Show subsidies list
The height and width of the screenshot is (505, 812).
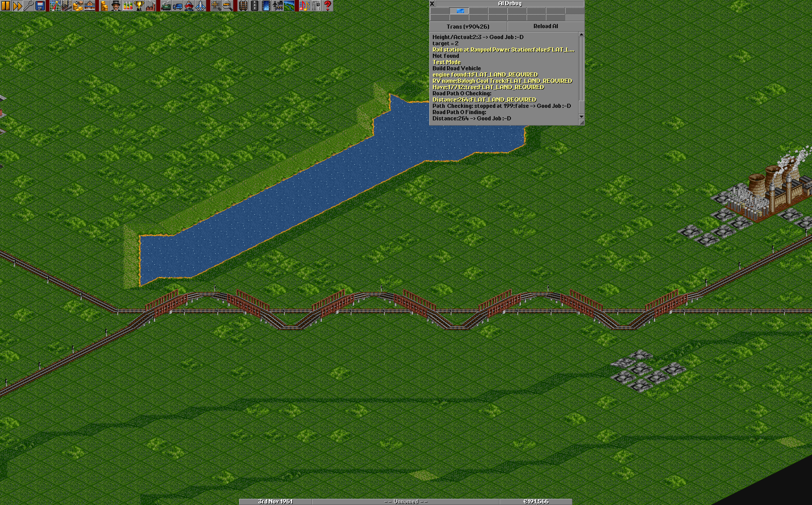78,6
